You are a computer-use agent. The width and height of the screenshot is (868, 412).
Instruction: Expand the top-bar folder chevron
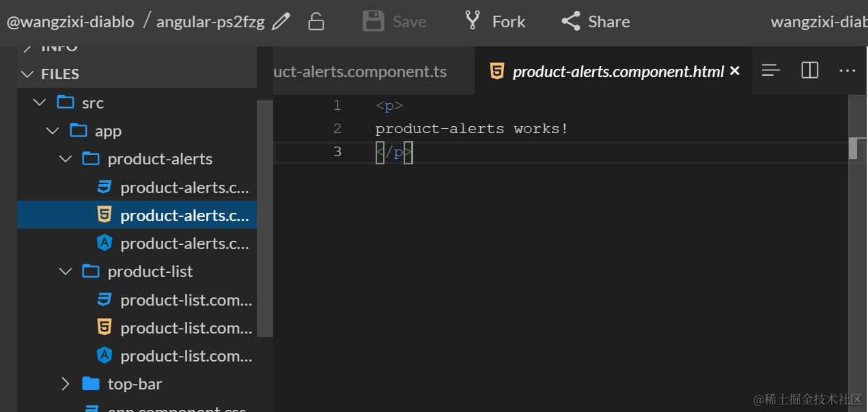tap(66, 384)
